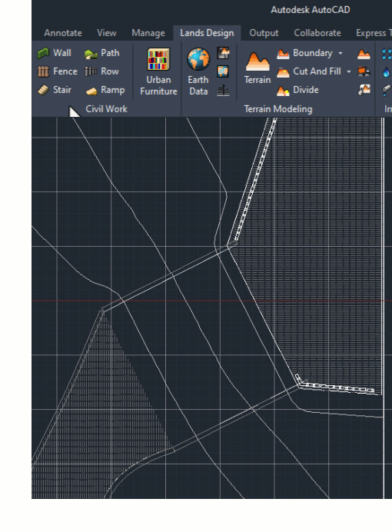The width and height of the screenshot is (392, 532).
Task: Click the Terrain Modeling panel title
Action: point(278,109)
